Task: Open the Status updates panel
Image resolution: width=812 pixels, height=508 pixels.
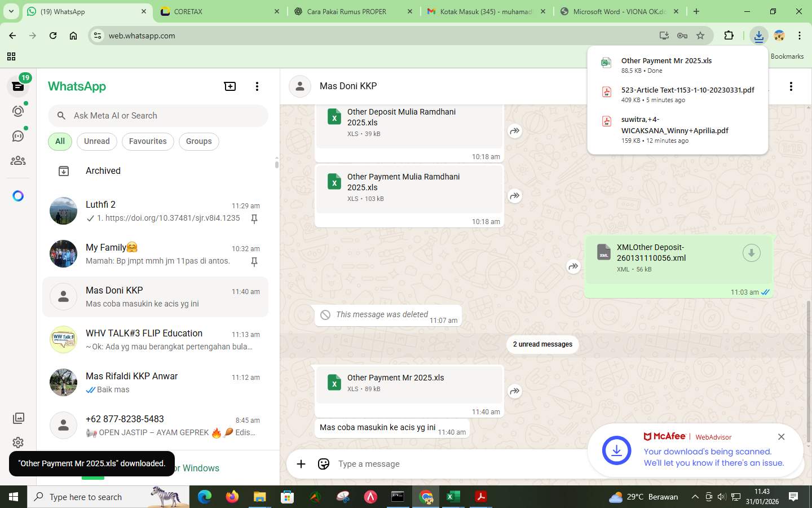Action: pos(18,111)
